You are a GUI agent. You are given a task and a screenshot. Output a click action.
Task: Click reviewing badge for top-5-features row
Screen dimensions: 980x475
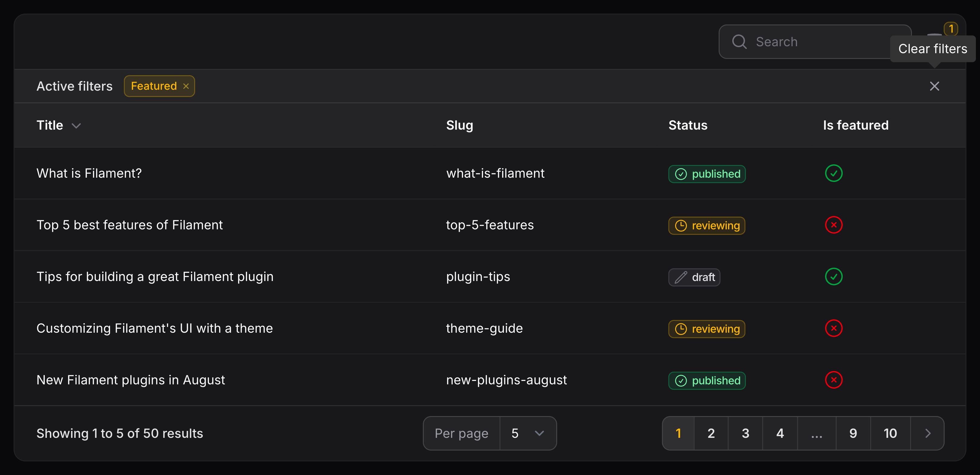coord(707,226)
